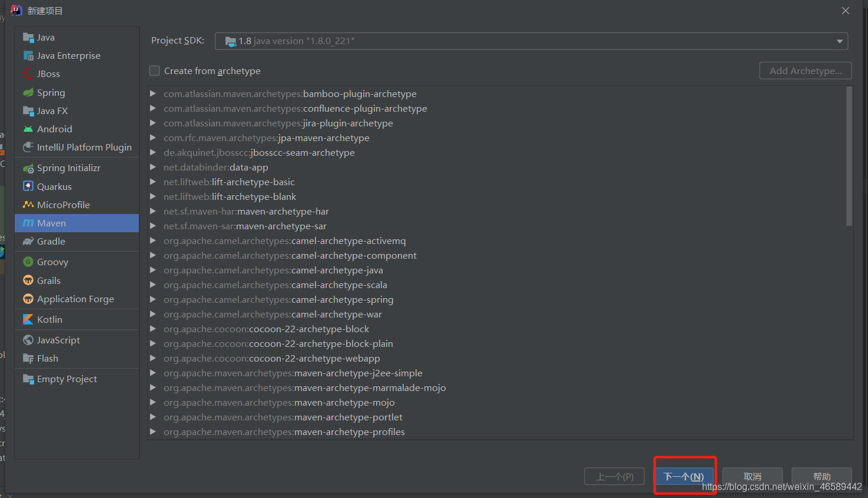This screenshot has height=498, width=868.
Task: Select the MicroProfile icon
Action: coord(28,205)
